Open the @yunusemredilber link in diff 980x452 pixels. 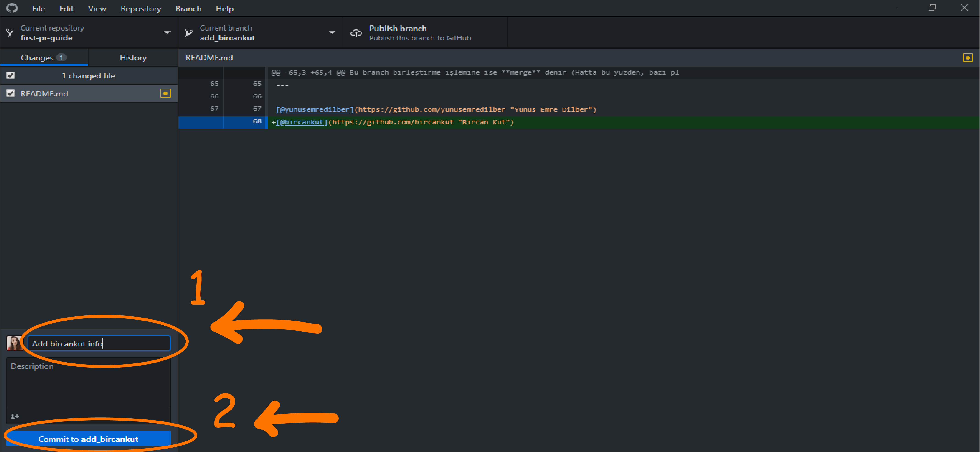click(315, 110)
